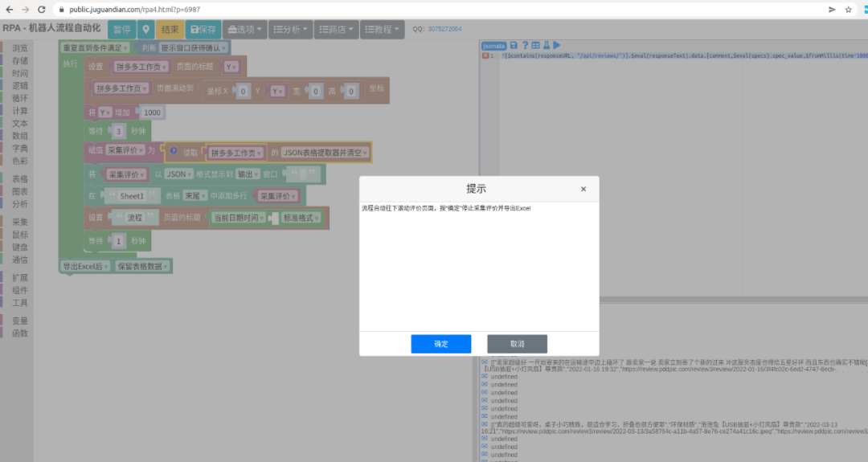
Task: Click the 保存 save button
Action: (203, 29)
